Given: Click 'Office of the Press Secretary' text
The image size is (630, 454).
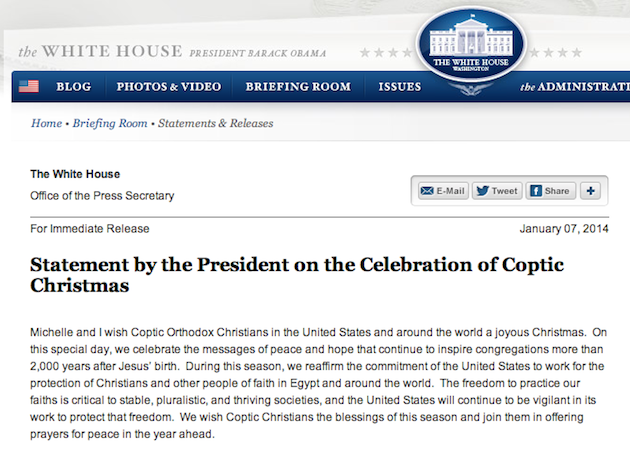Looking at the screenshot, I should point(102,196).
